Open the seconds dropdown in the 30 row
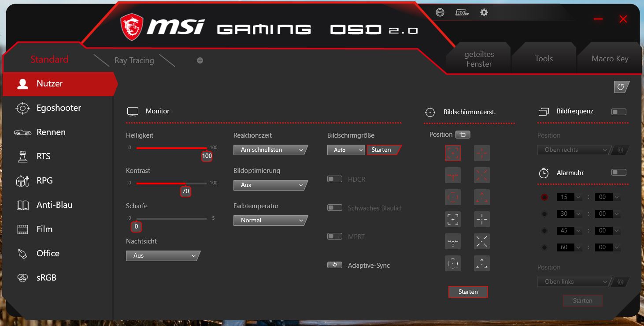644x326 pixels. click(607, 214)
